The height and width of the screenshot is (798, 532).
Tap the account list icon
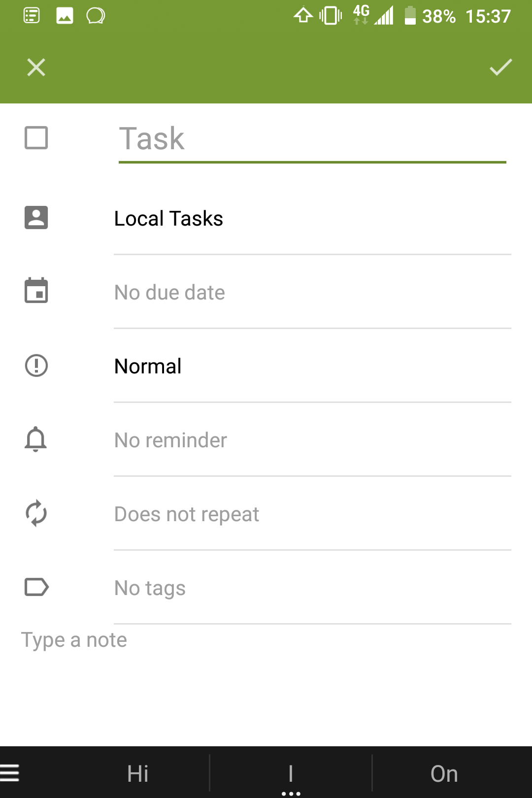(36, 217)
